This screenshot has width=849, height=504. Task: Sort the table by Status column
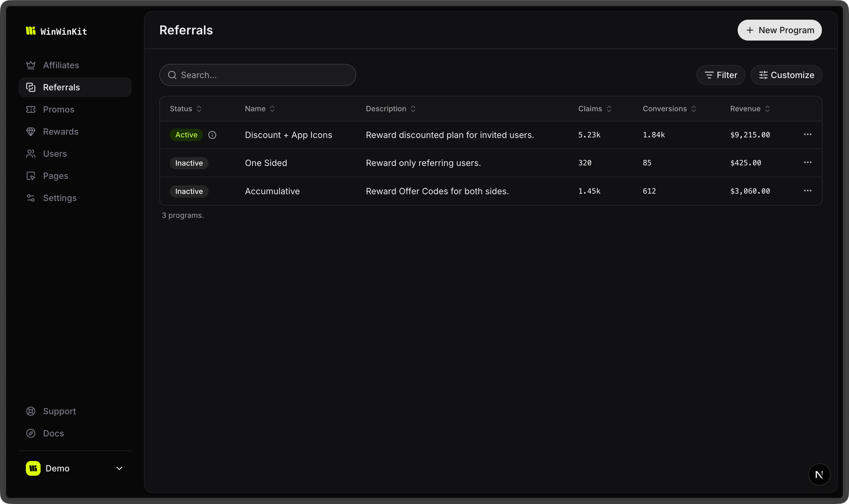tap(185, 109)
